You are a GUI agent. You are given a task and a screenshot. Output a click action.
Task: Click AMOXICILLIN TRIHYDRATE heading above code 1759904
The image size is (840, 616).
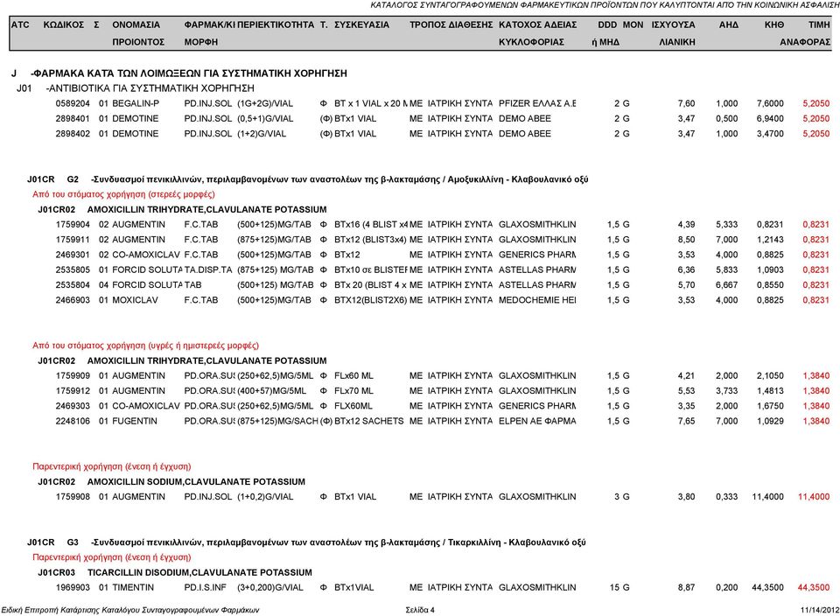click(x=182, y=209)
